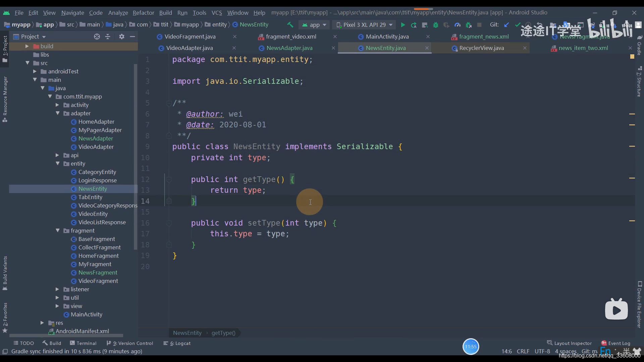644x362 pixels.
Task: Select AndroidManifest.xml in project tree
Action: coord(82,331)
